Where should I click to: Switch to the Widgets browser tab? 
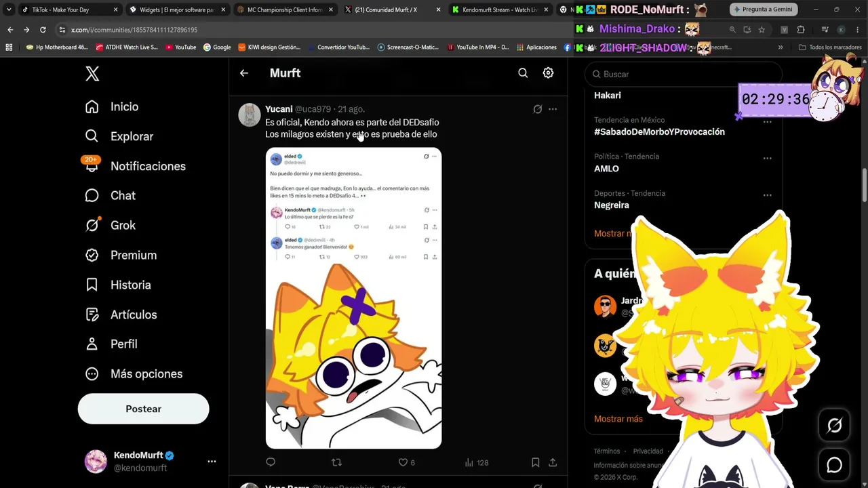click(x=176, y=10)
